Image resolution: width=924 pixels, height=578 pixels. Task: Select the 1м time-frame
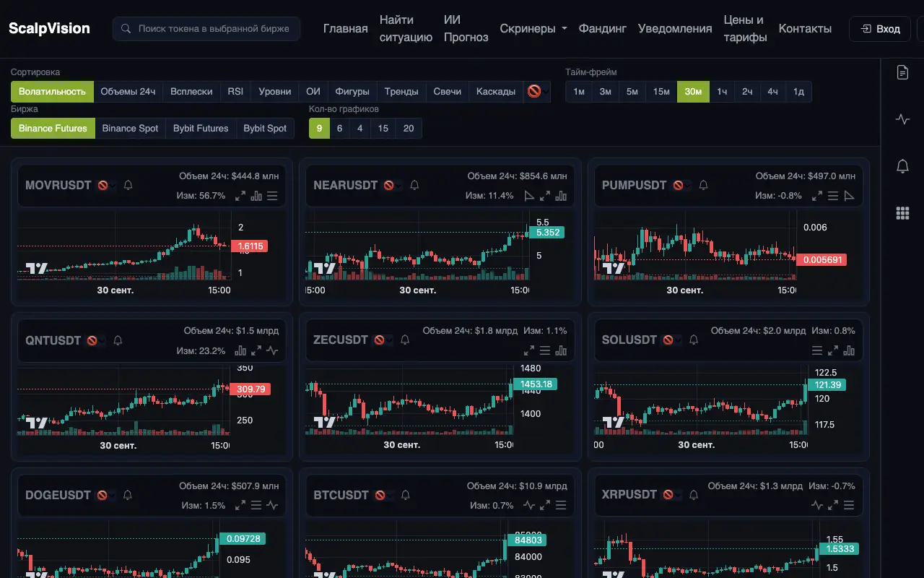point(579,92)
